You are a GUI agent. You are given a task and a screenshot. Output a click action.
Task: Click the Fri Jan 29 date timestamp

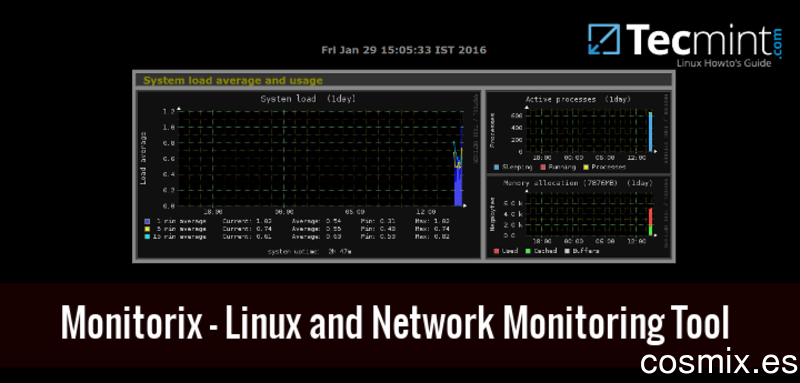[404, 50]
